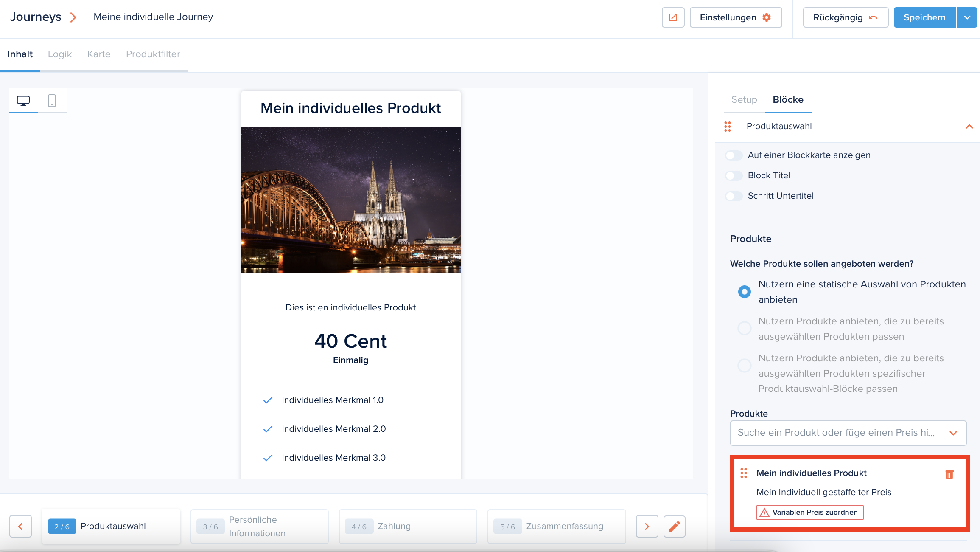Click checkmark beside Individuelles Merkmal 3.0

point(268,458)
